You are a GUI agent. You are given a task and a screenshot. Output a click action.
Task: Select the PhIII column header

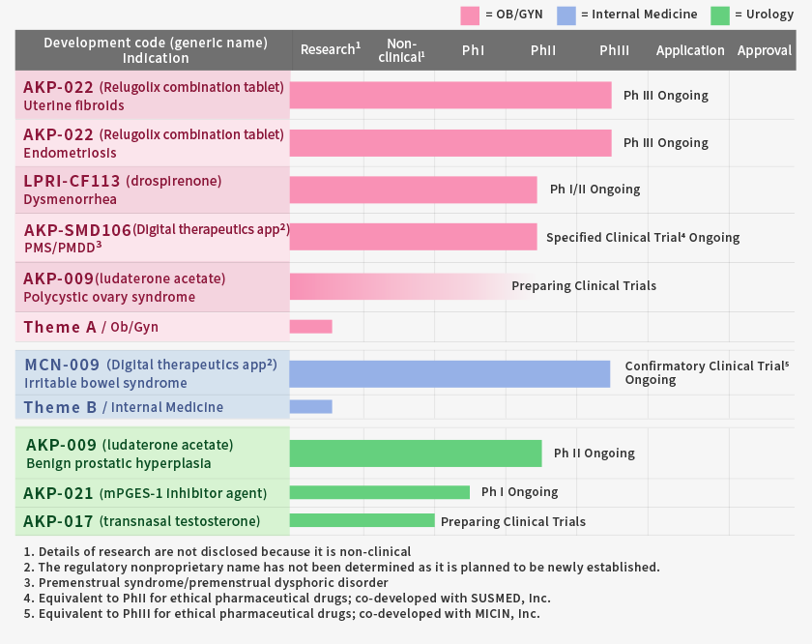pos(614,50)
